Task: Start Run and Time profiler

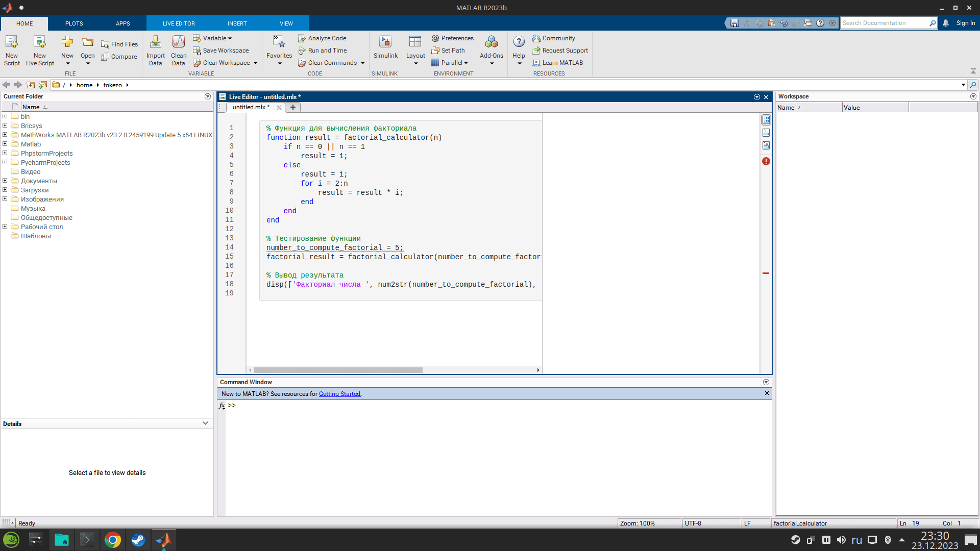Action: (322, 51)
